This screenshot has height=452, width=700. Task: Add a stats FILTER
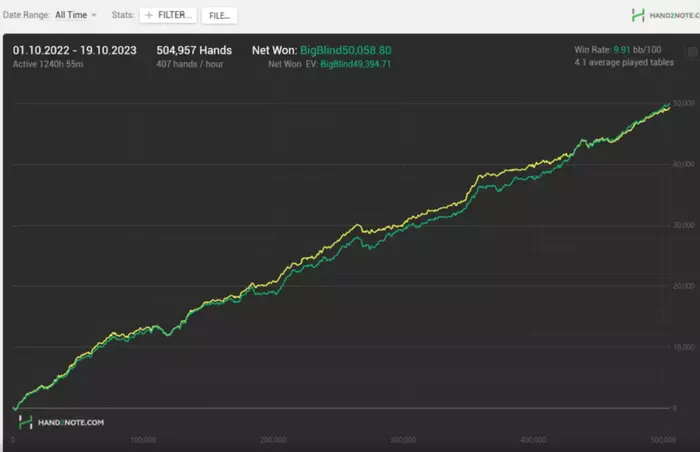pos(168,15)
